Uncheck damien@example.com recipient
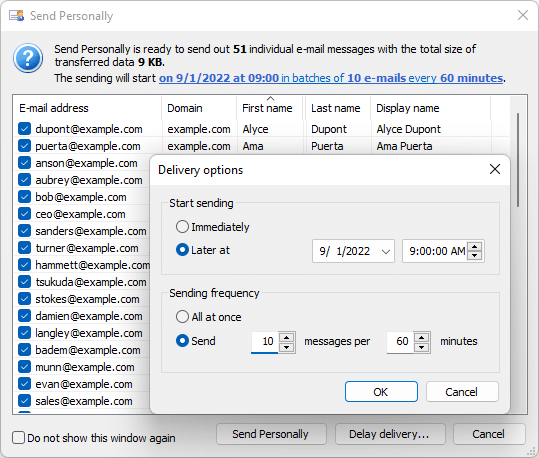The width and height of the screenshot is (539, 458). (x=24, y=316)
